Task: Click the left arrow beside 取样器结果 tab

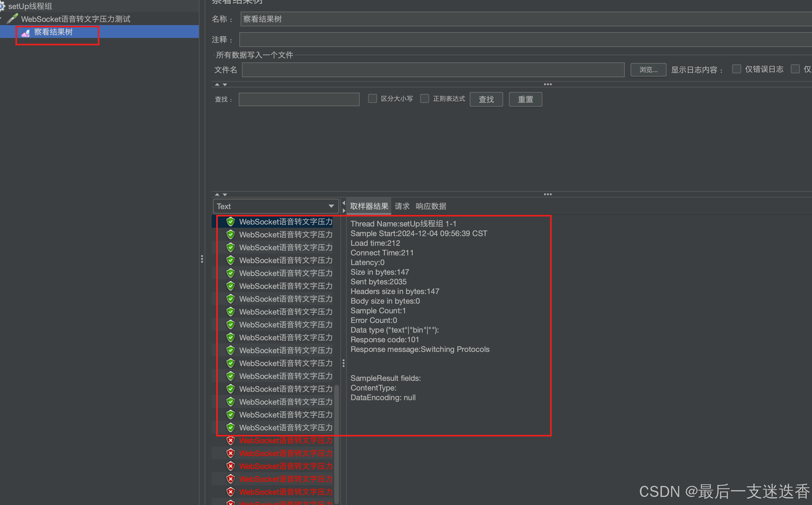Action: pos(344,203)
